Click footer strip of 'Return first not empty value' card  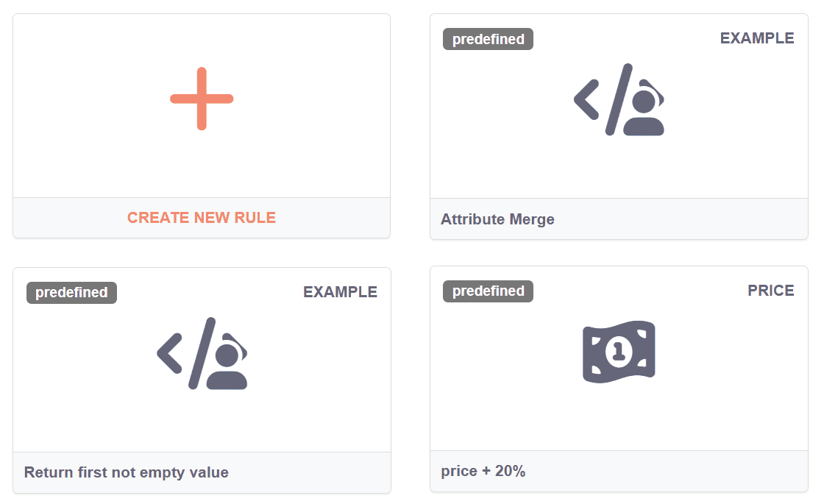[x=324, y=472]
